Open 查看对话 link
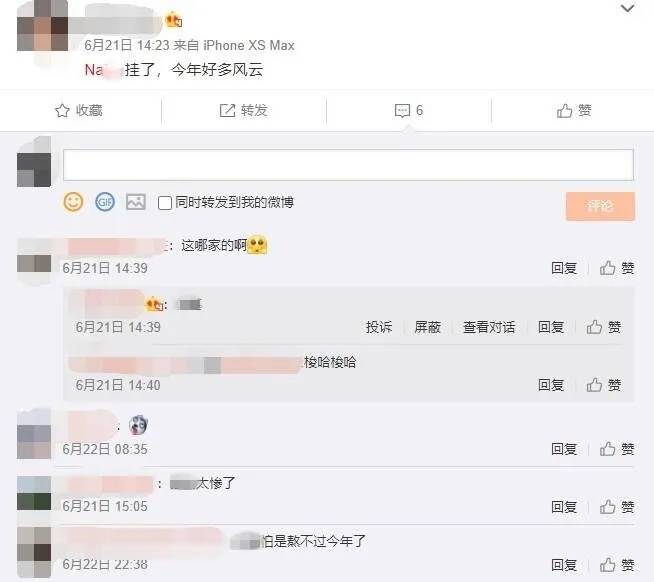654x582 pixels. point(489,327)
